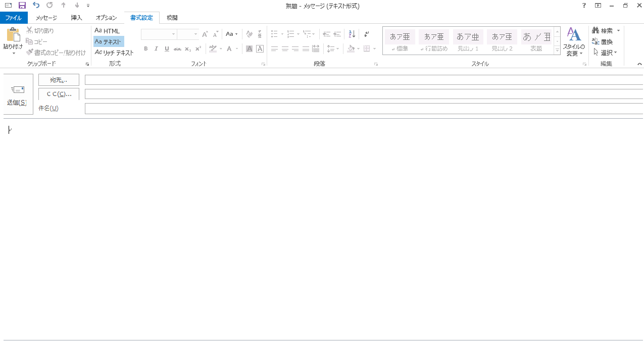This screenshot has height=343, width=644.
Task: Click 切り取り cut button
Action: (x=40, y=31)
